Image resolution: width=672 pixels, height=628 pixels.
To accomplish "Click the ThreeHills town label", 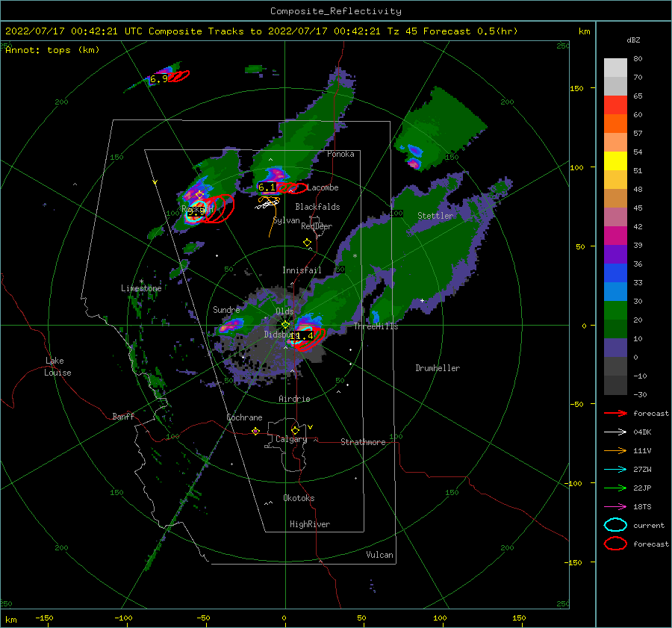I will pyautogui.click(x=376, y=326).
